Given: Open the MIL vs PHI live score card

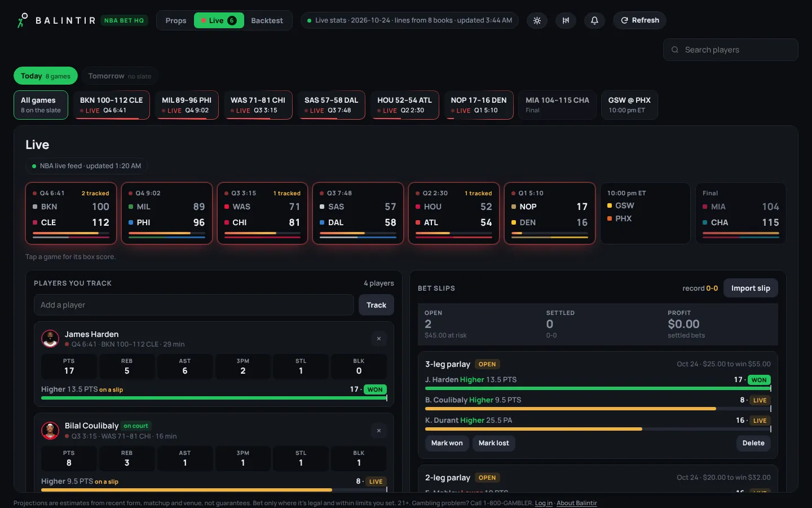Looking at the screenshot, I should click(167, 213).
